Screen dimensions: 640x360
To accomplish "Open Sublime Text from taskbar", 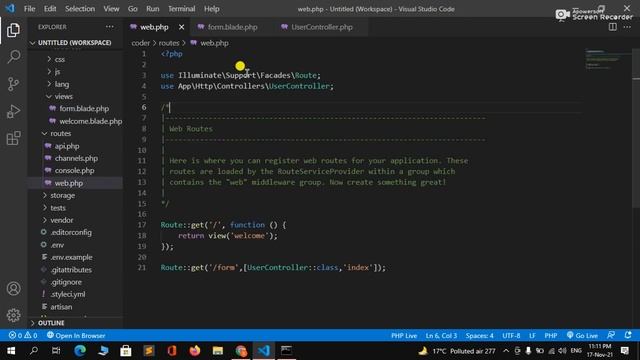I will tap(149, 351).
